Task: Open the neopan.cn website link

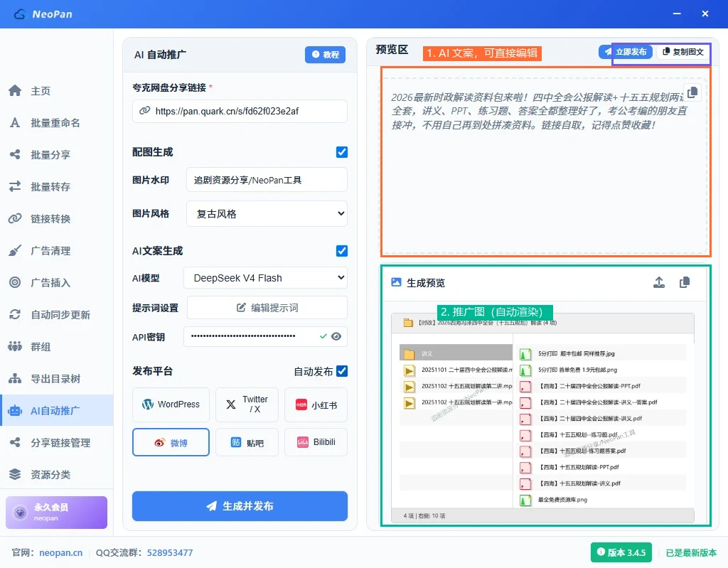Action: (61, 552)
